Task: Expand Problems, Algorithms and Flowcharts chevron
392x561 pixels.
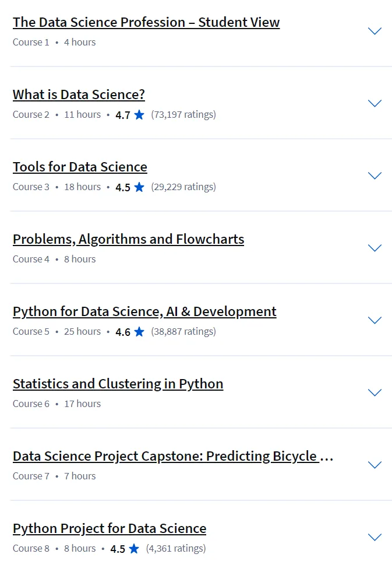Action: point(375,248)
